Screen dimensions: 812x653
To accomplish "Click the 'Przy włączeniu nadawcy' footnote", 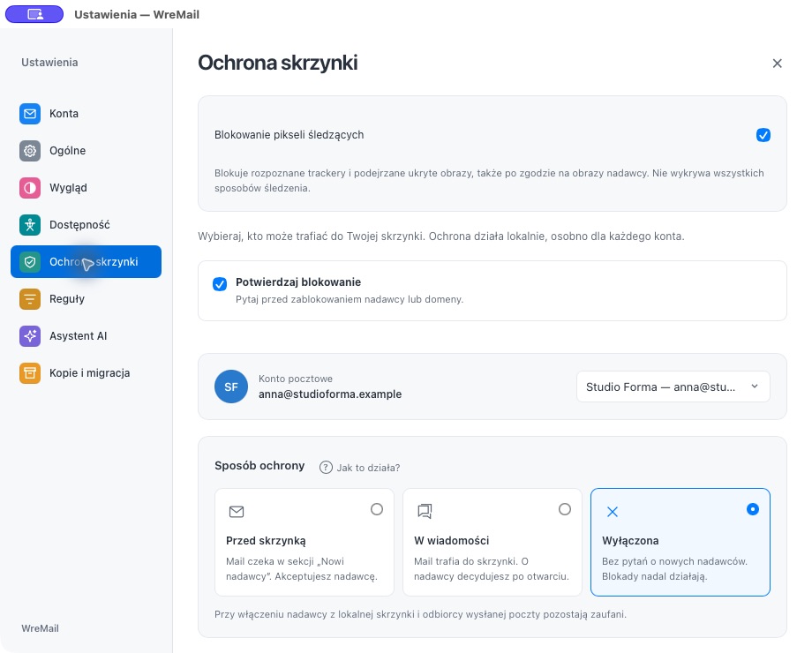I will (x=420, y=614).
